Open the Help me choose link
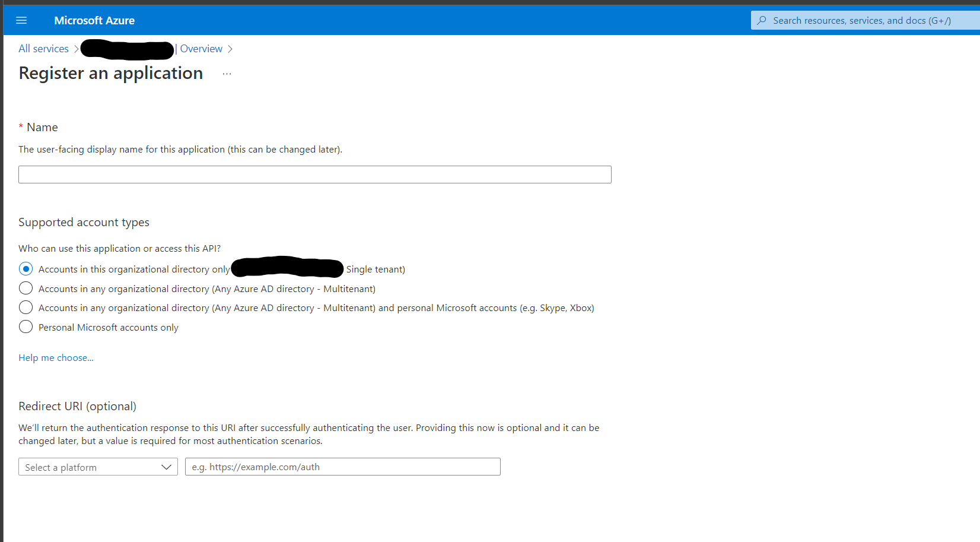Viewport: 980px width, 542px height. point(56,357)
